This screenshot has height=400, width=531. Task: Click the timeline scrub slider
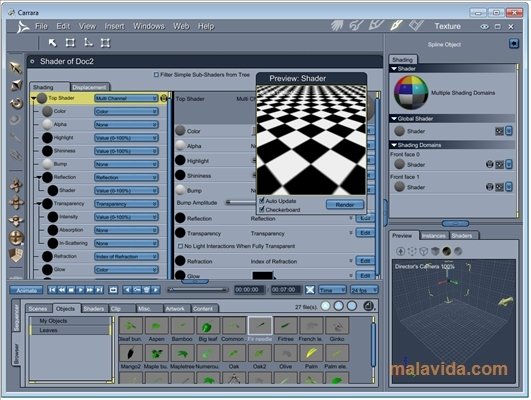pyautogui.click(x=198, y=290)
